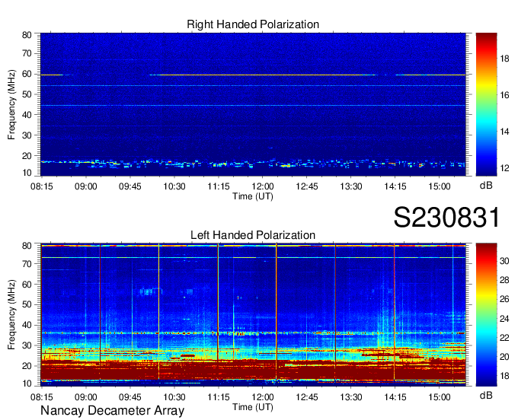
Task: Click 09:45 on the upper time axis
Action: 130,186
